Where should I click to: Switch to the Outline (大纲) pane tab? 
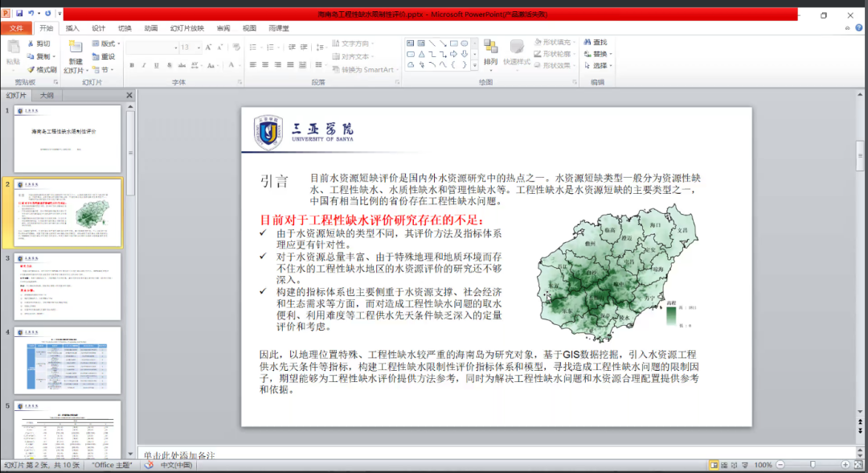point(47,95)
